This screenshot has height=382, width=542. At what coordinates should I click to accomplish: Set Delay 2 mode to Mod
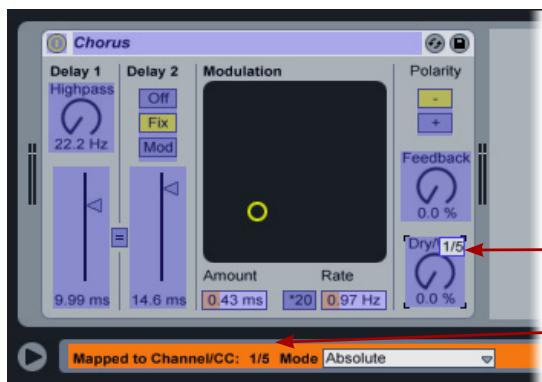158,147
